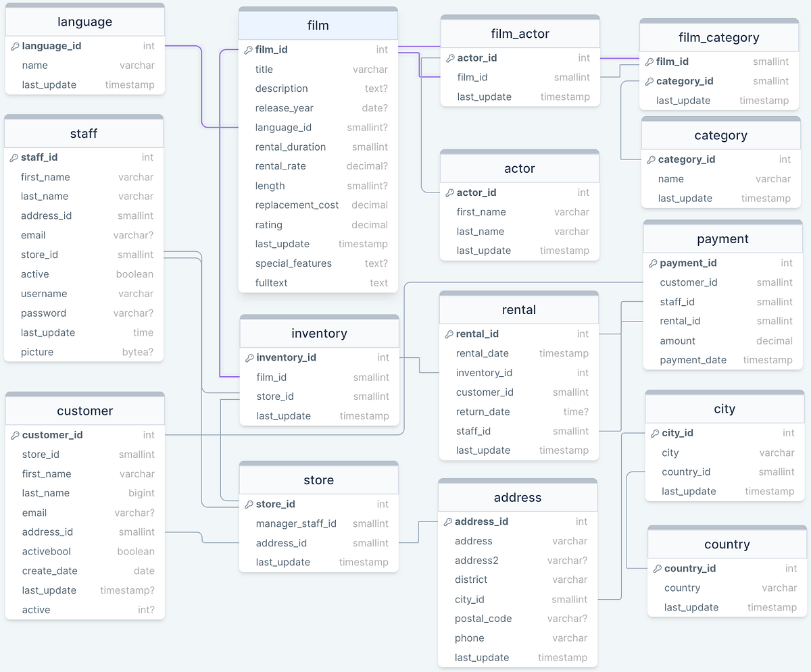This screenshot has width=811, height=672.
Task: Select the film table header
Action: [x=318, y=24]
